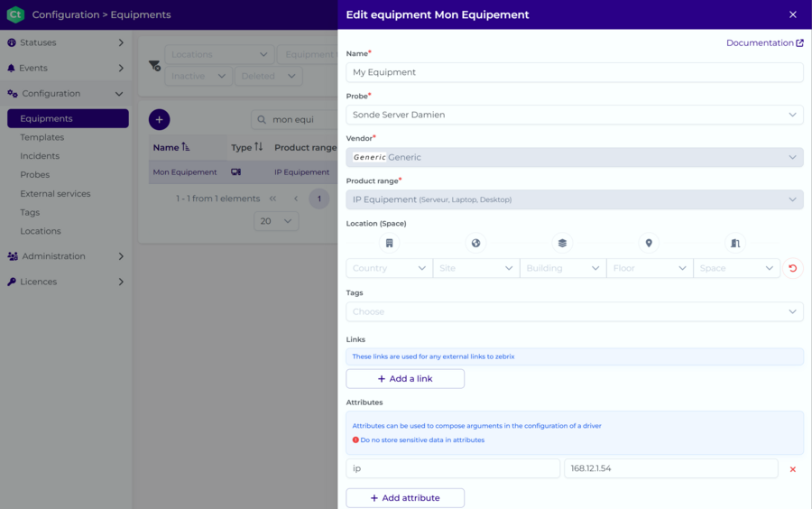Open Incidents in the sidebar
This screenshot has width=812, height=509.
(40, 156)
